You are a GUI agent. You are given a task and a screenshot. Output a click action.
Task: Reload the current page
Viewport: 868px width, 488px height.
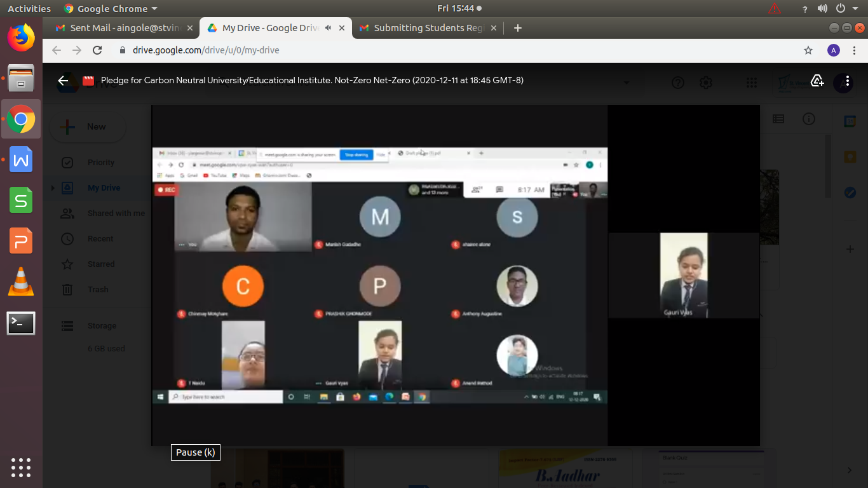coord(97,50)
